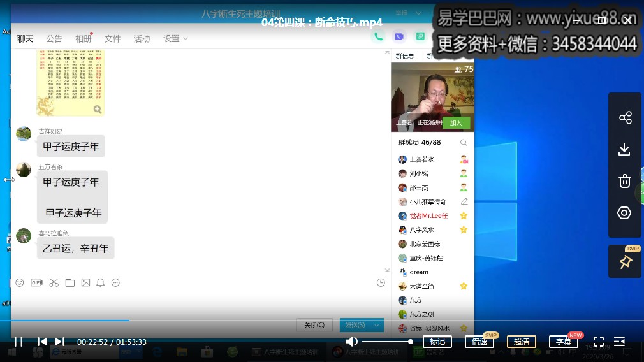Click the scissors screenshot icon
The height and width of the screenshot is (362, 644).
pos(54,282)
